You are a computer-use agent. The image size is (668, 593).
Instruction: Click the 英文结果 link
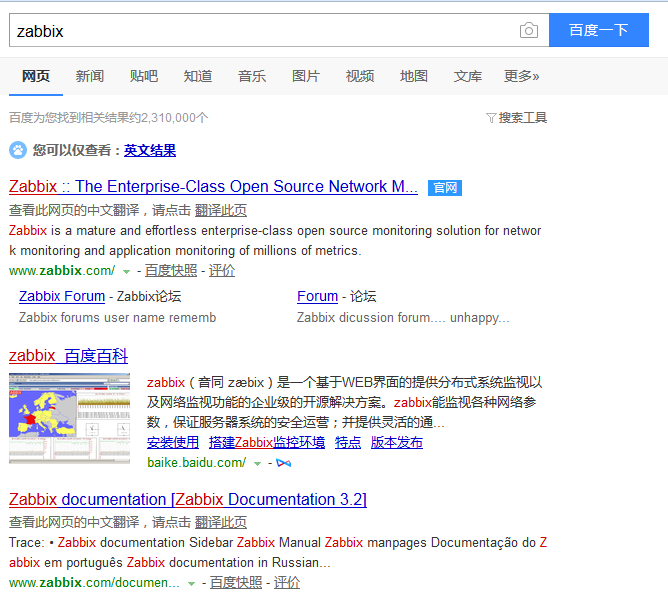coord(150,150)
